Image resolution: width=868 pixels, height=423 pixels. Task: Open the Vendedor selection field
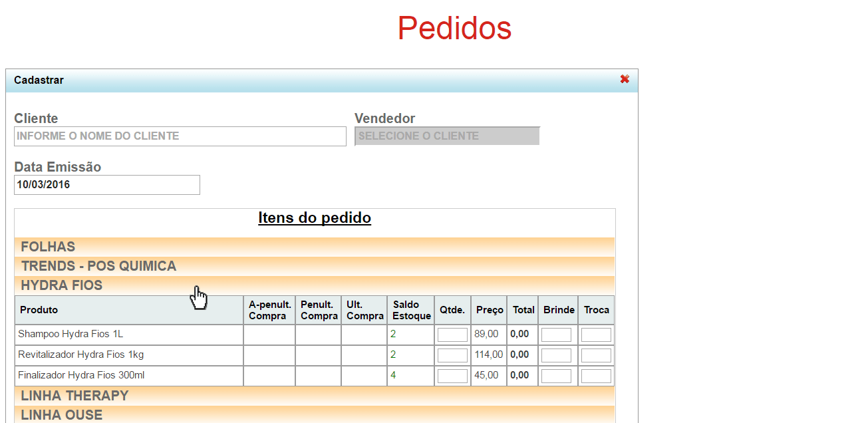click(447, 136)
